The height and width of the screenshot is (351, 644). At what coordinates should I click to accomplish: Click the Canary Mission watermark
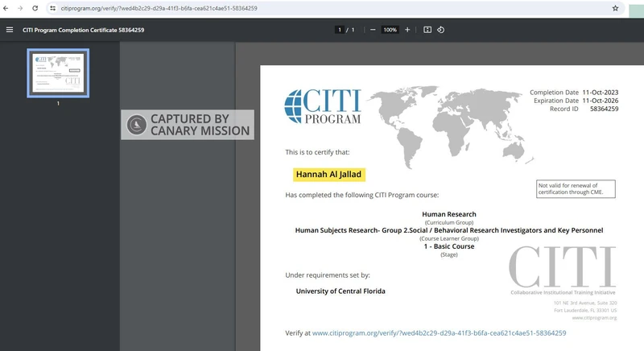point(188,125)
